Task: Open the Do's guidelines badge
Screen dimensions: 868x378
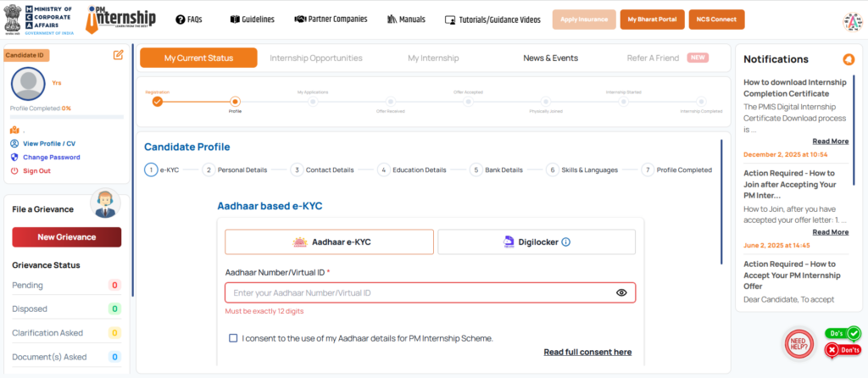Action: pyautogui.click(x=843, y=334)
